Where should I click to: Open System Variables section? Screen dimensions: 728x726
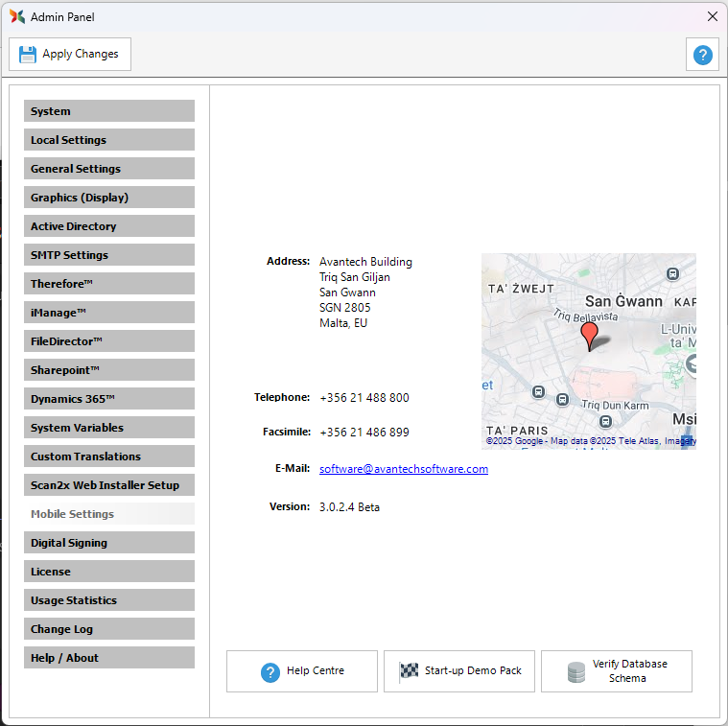click(109, 428)
